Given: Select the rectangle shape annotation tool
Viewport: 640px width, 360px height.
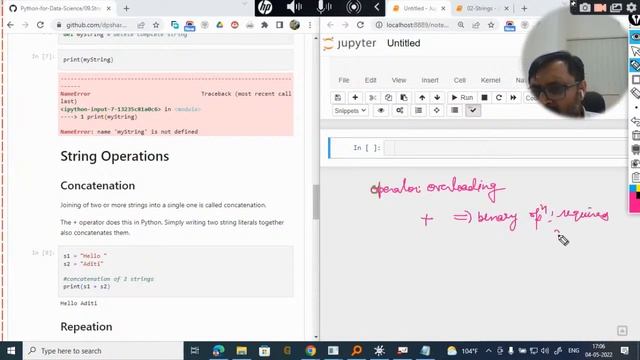Looking at the screenshot, I should 635,79.
